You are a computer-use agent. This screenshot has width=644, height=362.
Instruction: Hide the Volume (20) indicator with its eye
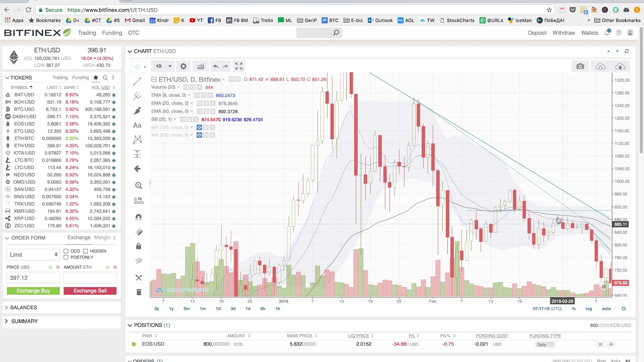pyautogui.click(x=186, y=87)
